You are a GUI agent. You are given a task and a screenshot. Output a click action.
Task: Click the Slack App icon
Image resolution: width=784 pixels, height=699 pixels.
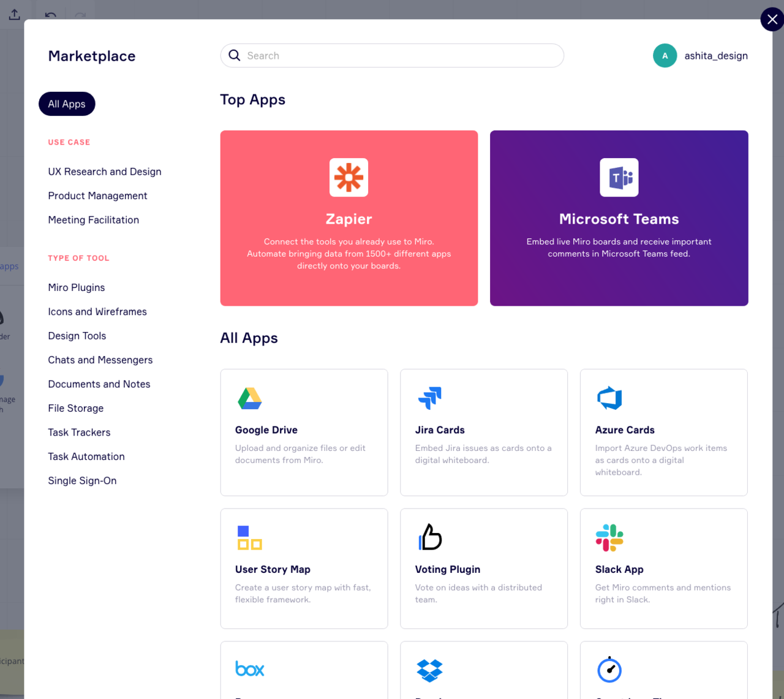point(609,537)
